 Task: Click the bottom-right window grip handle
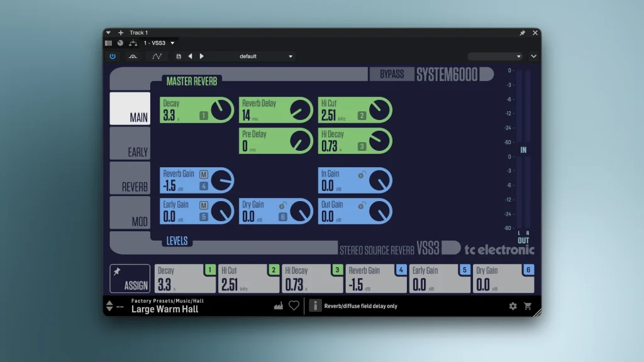[x=537, y=312]
